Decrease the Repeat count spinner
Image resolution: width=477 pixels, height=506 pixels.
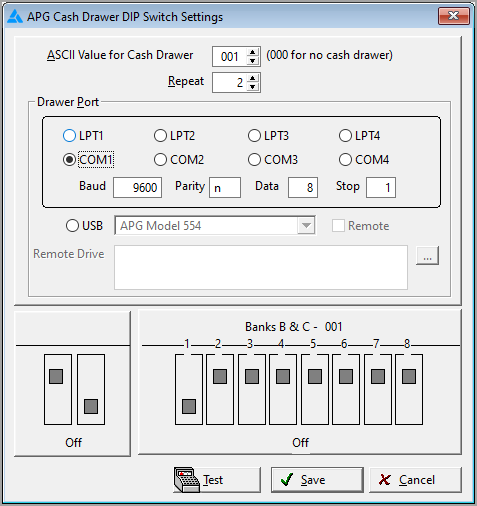point(253,86)
